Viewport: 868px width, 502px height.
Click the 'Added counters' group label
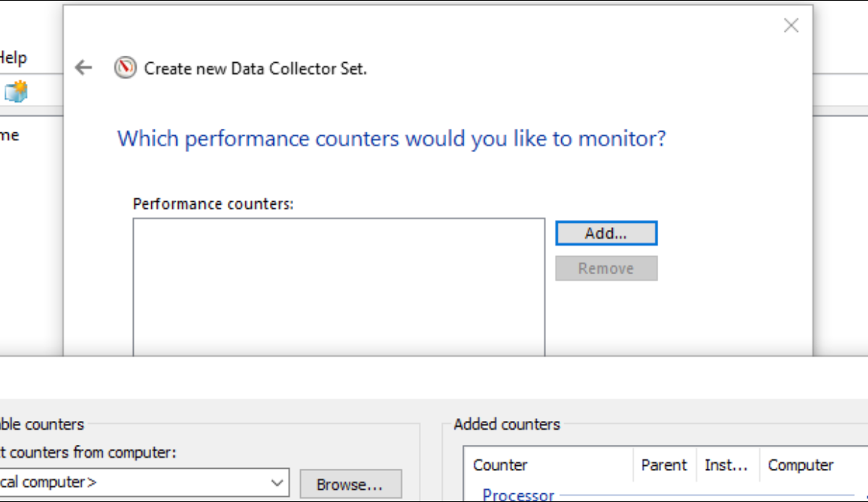pos(506,425)
